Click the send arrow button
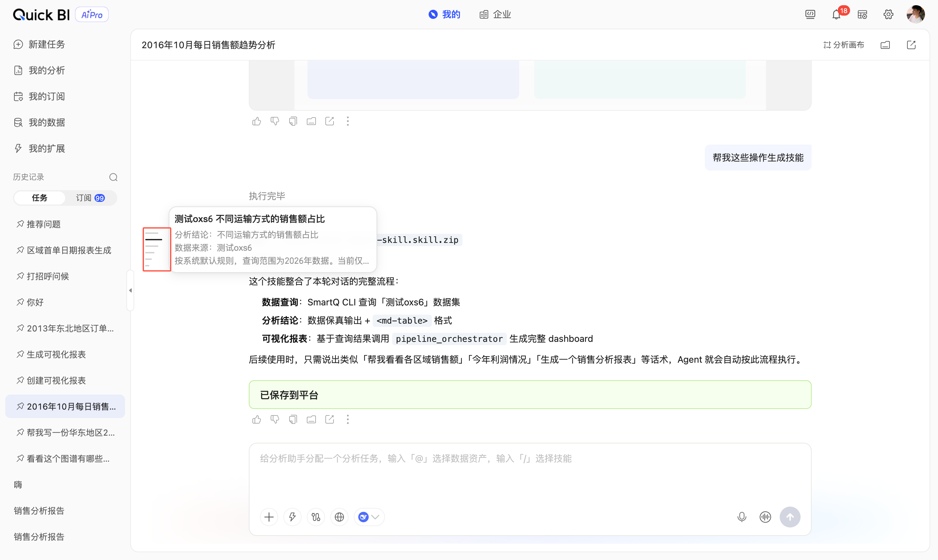Viewport: 938px width, 560px height. coord(790,517)
